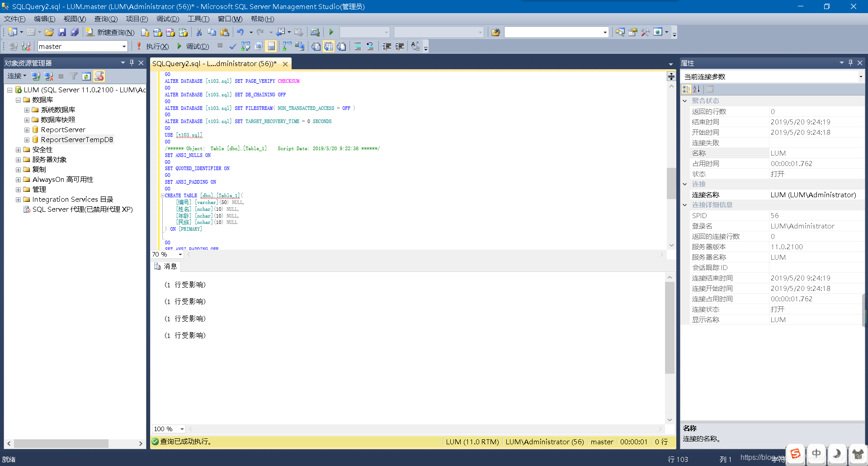Open the 工具(T) menu
This screenshot has height=466, width=868.
(x=198, y=19)
